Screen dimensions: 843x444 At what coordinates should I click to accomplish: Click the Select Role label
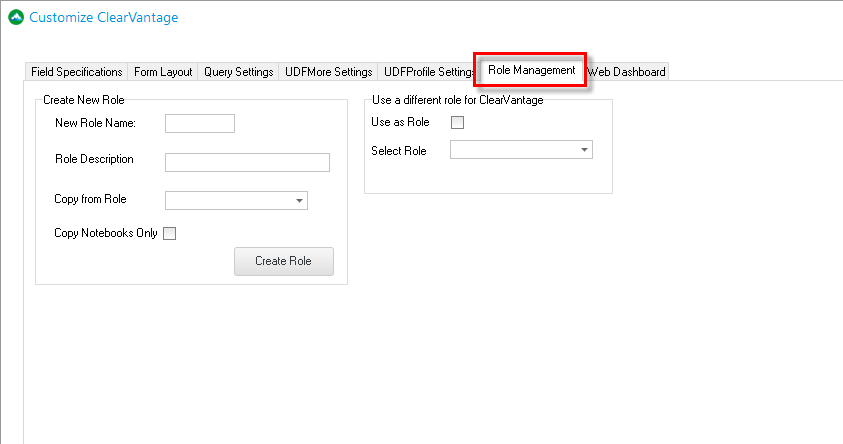pyautogui.click(x=399, y=151)
